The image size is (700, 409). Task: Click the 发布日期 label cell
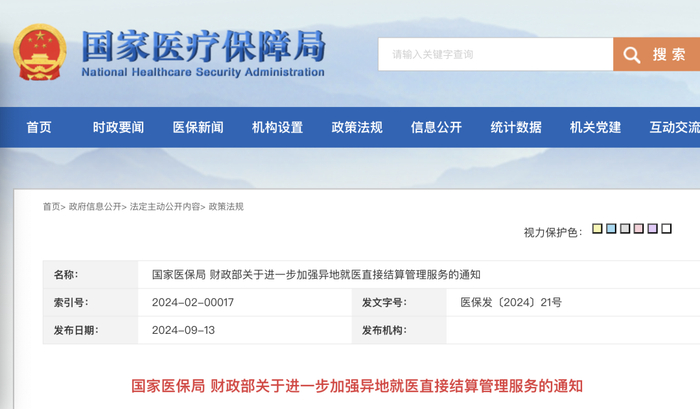click(x=90, y=330)
